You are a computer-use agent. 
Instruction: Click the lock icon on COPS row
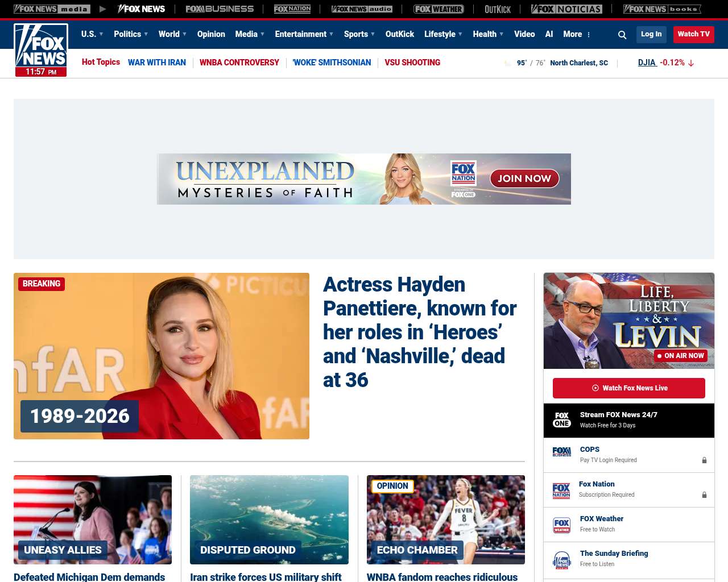tap(704, 460)
